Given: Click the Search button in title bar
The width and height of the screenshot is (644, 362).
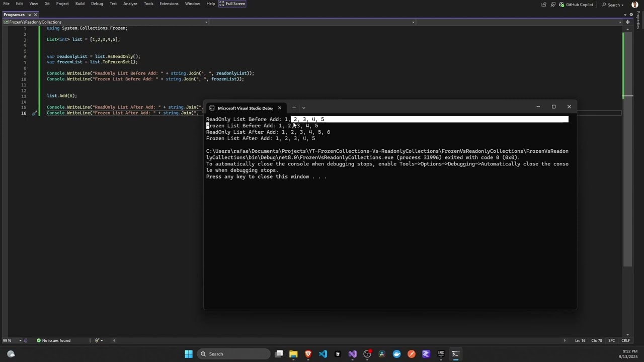Looking at the screenshot, I should point(612,5).
